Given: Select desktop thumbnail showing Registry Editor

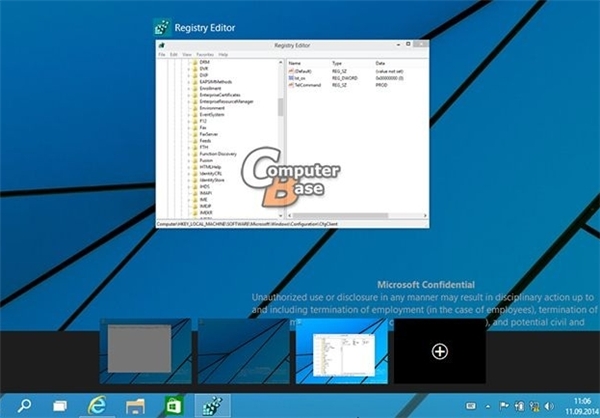Looking at the screenshot, I should tap(341, 351).
